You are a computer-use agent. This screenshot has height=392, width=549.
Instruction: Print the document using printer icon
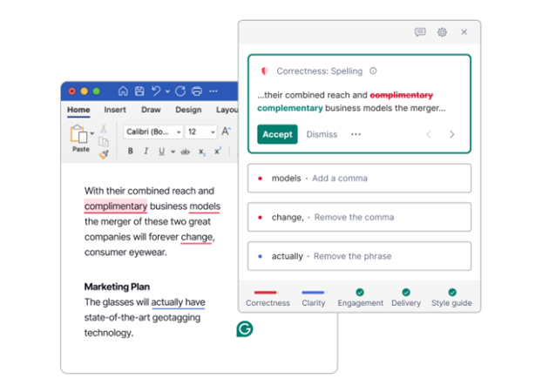[197, 91]
